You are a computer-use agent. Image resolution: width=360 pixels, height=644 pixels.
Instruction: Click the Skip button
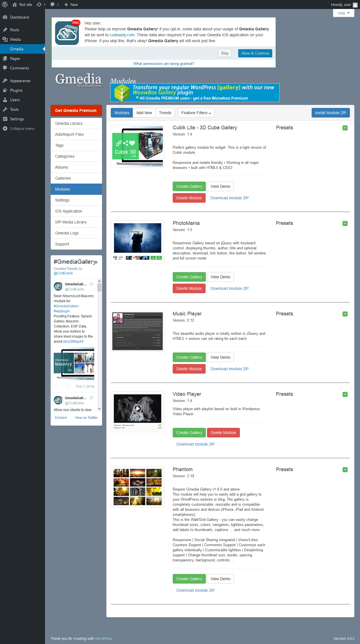(225, 53)
